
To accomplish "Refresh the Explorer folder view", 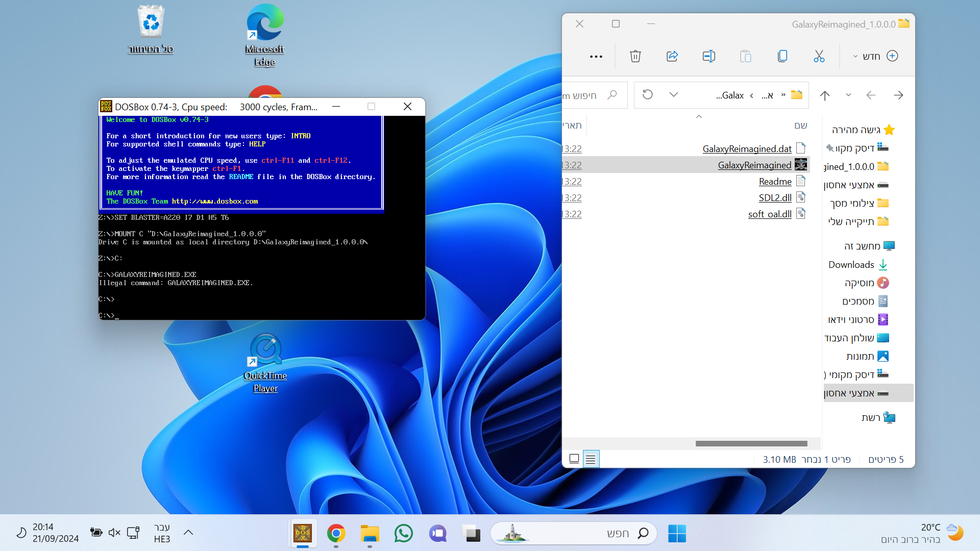I will [647, 95].
